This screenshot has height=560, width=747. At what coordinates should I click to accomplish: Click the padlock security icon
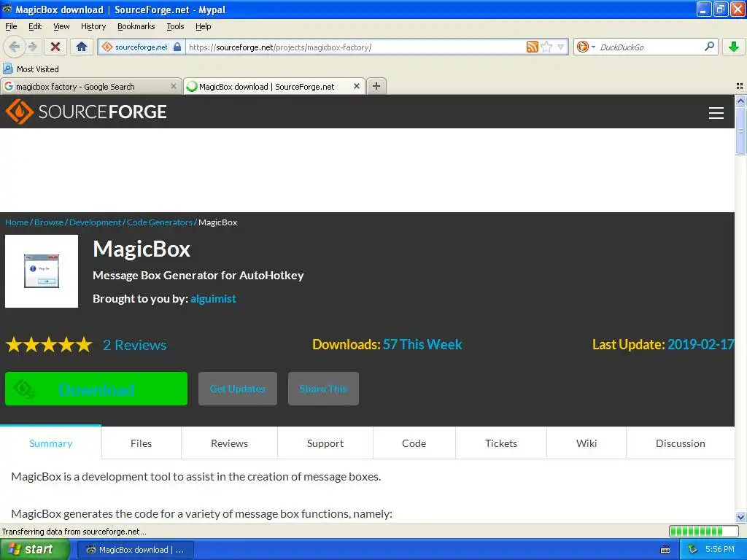(177, 47)
